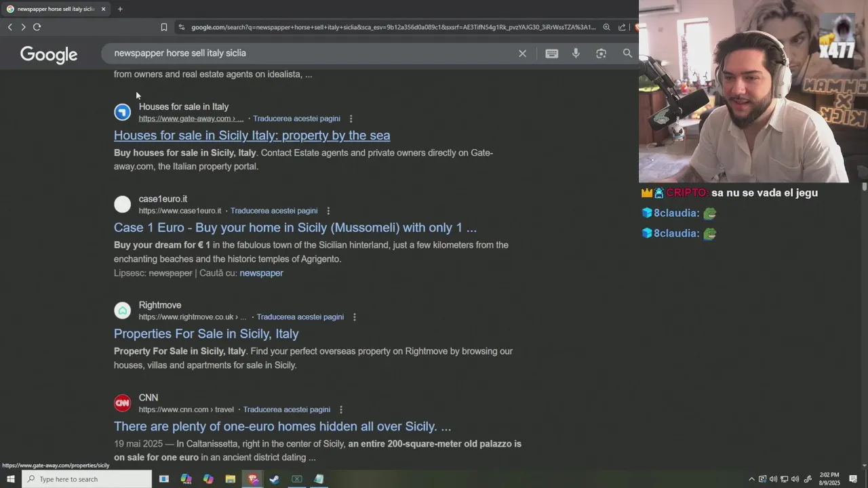
Task: Open 'There are plenty of one-euro homes' result
Action: pos(282,426)
